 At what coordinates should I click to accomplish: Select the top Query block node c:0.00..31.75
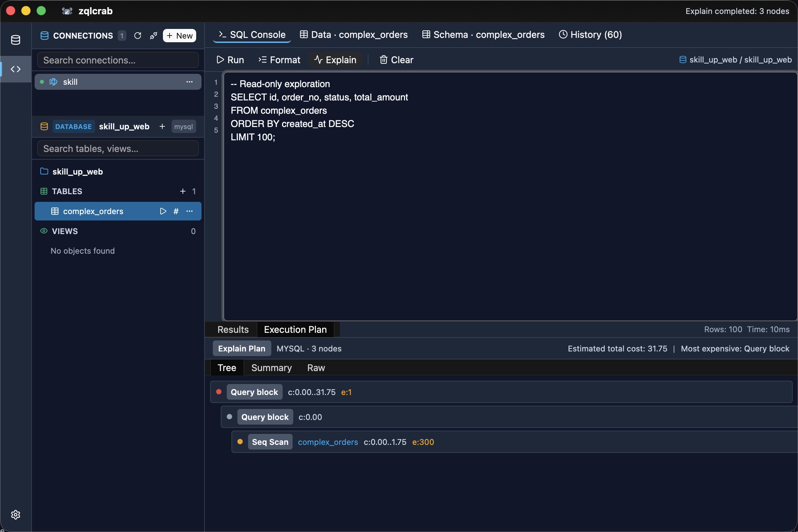(501, 392)
